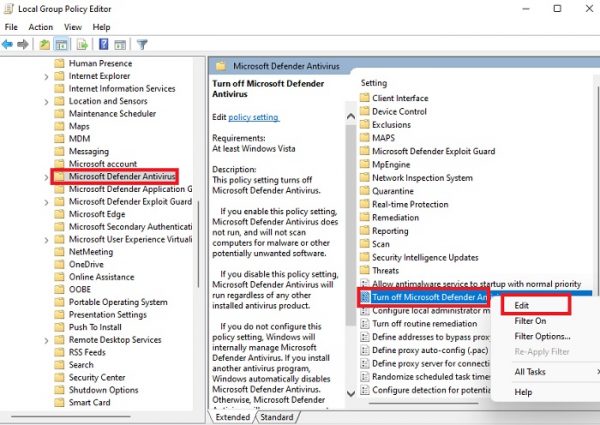Switch to the Extended tab
Image resolution: width=600 pixels, height=425 pixels.
point(232,417)
